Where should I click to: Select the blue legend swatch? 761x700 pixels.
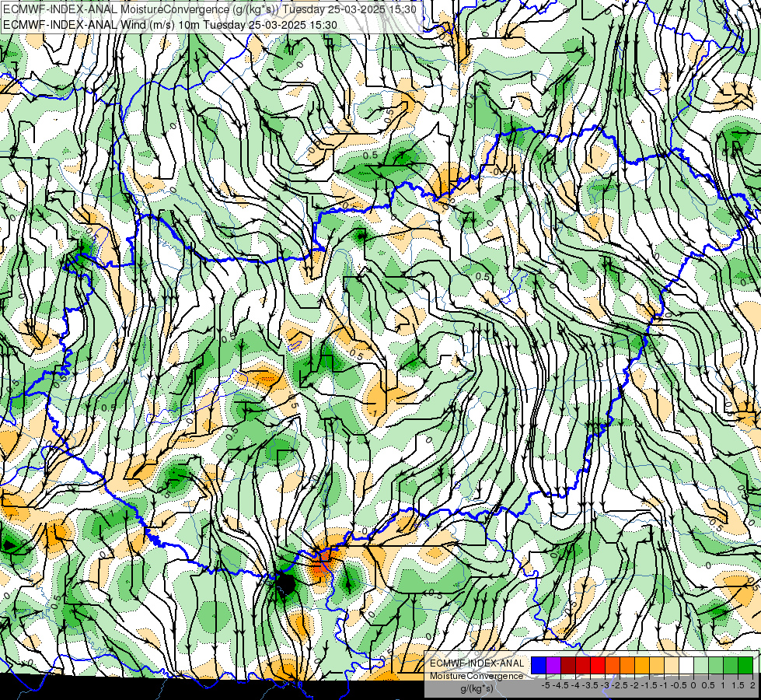[x=539, y=665]
